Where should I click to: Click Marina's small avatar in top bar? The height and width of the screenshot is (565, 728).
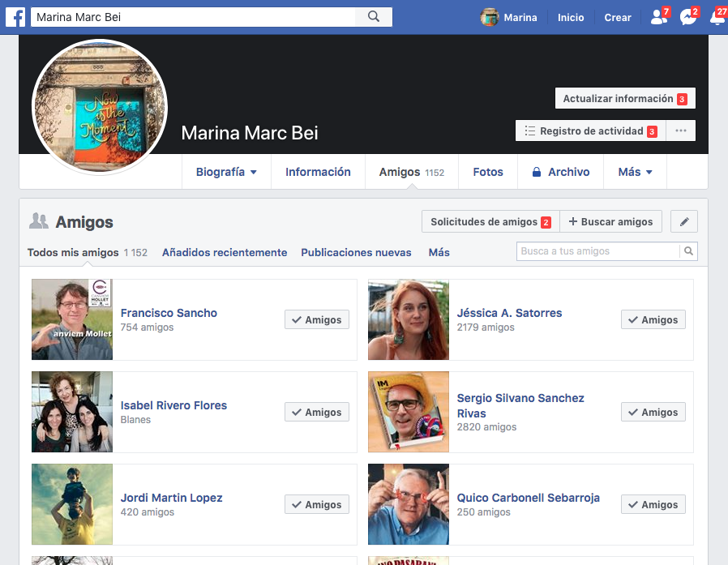490,17
